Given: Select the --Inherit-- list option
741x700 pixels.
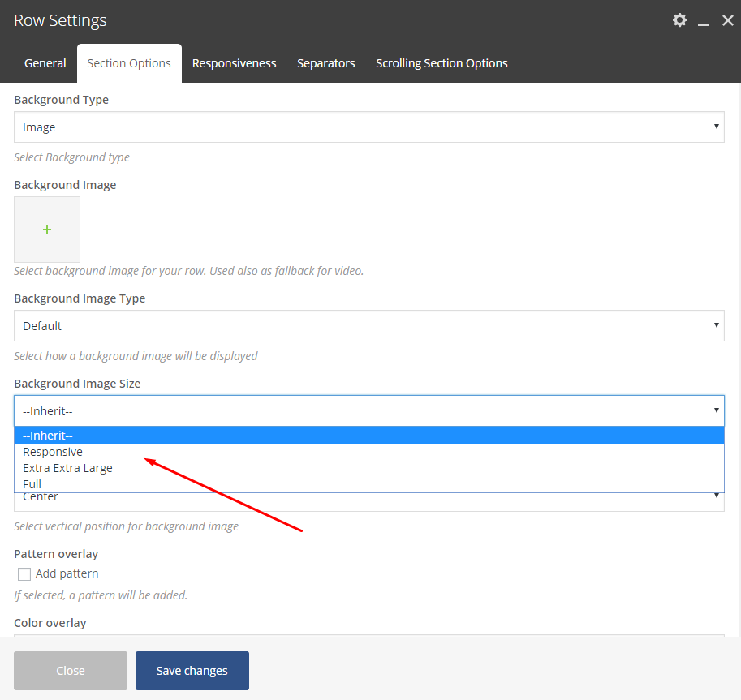Looking at the screenshot, I should pos(48,436).
